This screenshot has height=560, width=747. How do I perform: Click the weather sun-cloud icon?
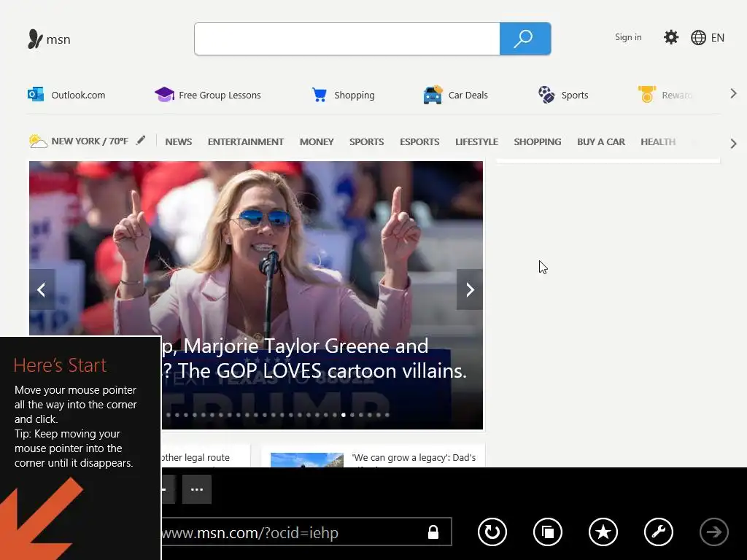[38, 141]
